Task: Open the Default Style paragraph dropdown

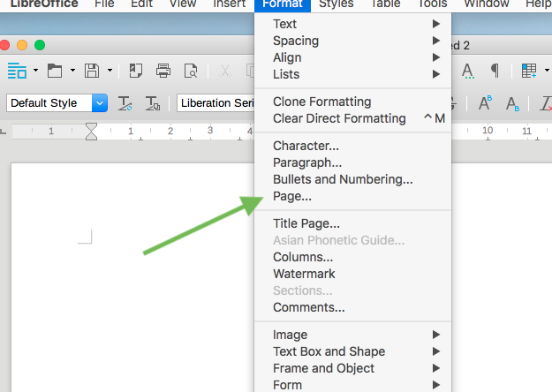Action: [100, 103]
